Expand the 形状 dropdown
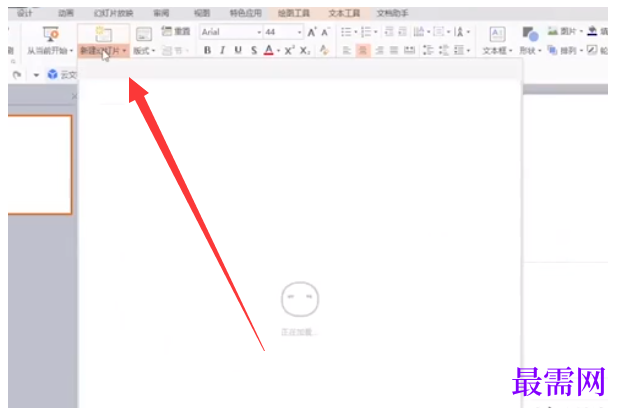Screen dimensions: 624x413 (x=540, y=51)
